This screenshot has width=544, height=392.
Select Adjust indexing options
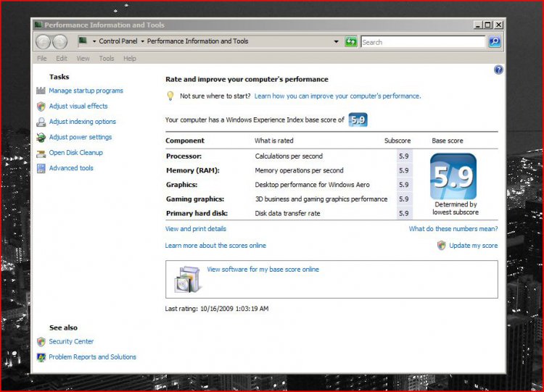[x=83, y=122]
